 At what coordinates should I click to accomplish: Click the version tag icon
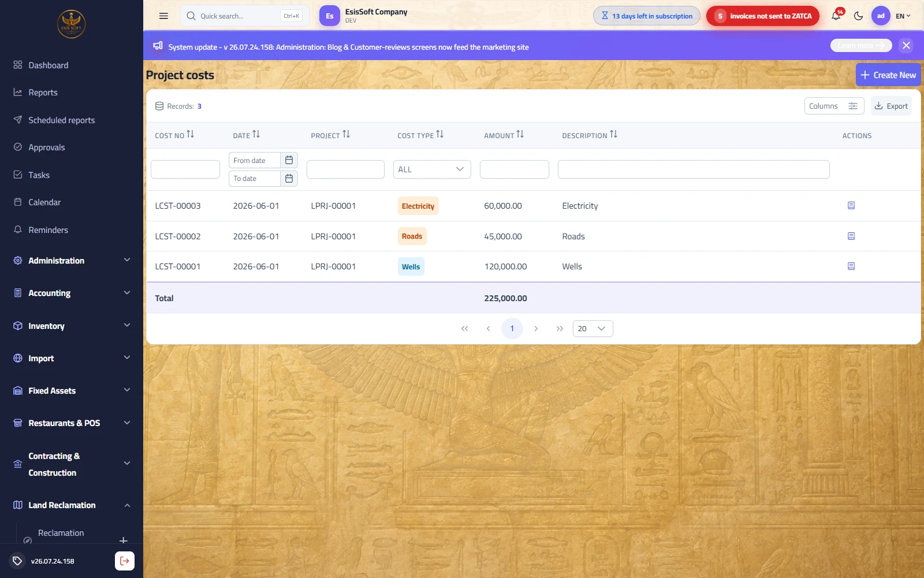[17, 561]
